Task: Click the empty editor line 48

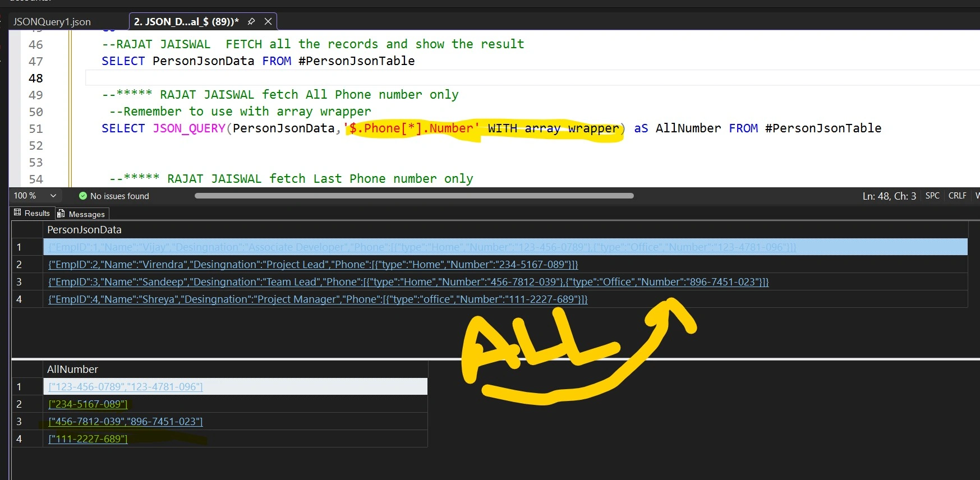Action: (x=532, y=78)
